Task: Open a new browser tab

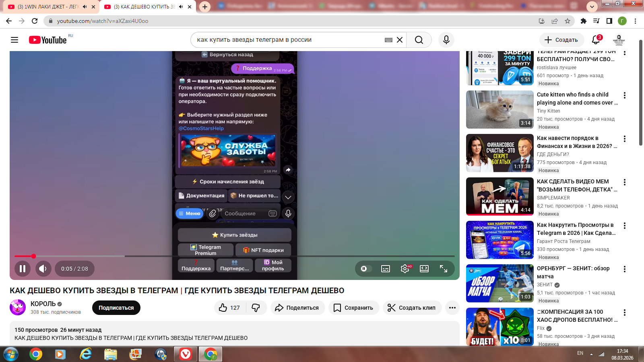Action: (x=205, y=7)
